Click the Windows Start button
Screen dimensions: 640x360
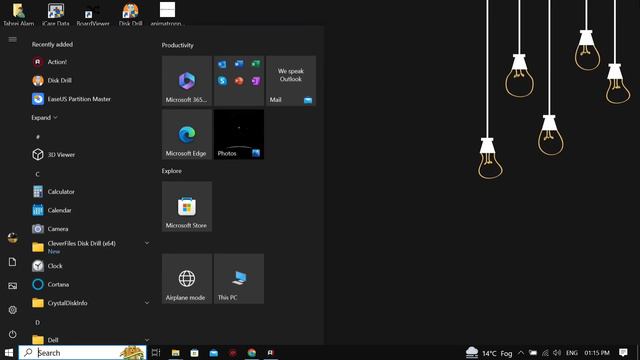(9, 353)
